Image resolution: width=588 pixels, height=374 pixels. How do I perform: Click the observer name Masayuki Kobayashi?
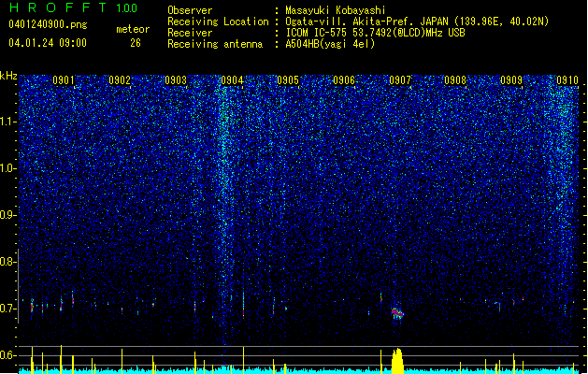pyautogui.click(x=336, y=10)
